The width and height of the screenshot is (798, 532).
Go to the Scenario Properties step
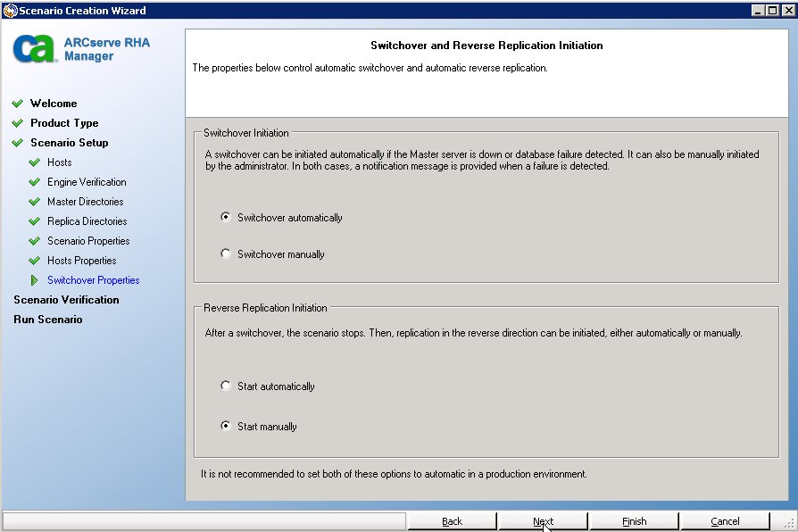tap(88, 241)
